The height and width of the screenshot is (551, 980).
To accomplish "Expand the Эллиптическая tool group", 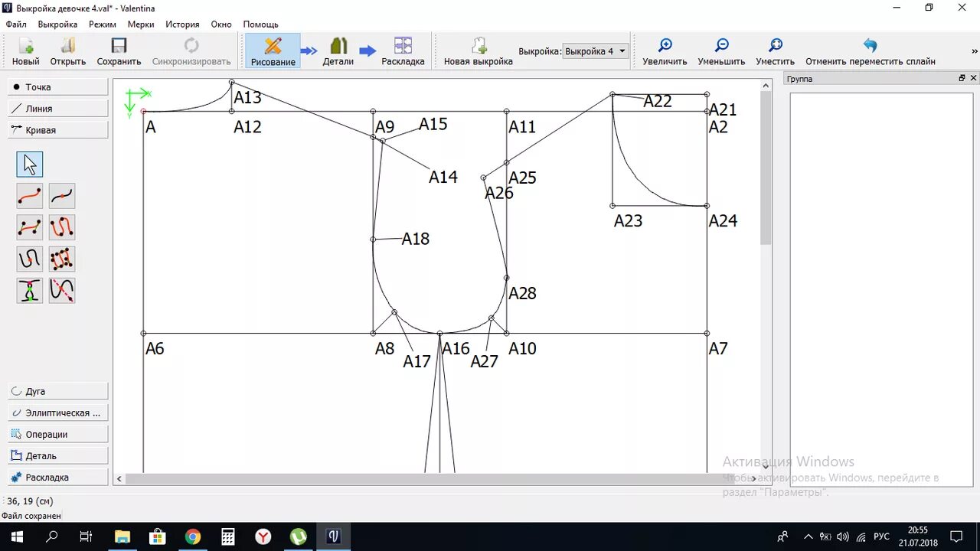I will coord(58,412).
